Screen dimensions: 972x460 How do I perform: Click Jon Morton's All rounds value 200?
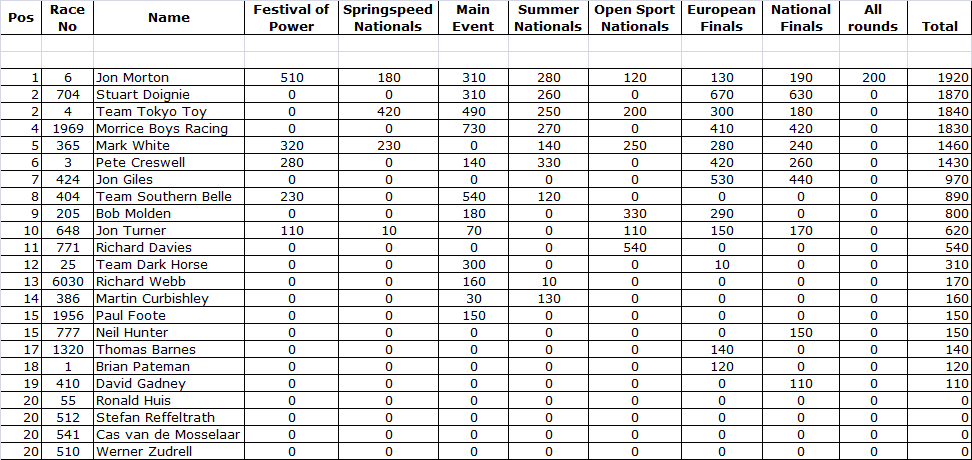click(x=873, y=77)
